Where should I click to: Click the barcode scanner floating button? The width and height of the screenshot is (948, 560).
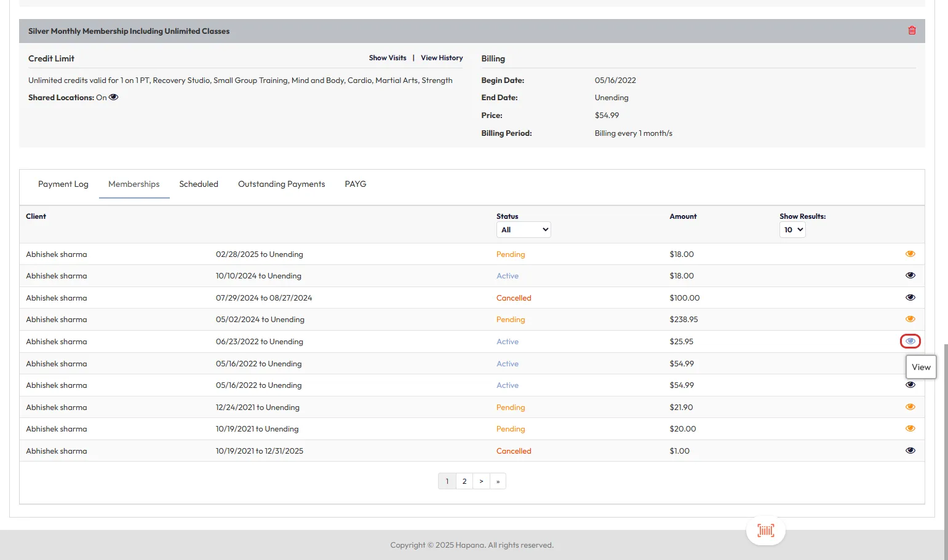tap(765, 530)
